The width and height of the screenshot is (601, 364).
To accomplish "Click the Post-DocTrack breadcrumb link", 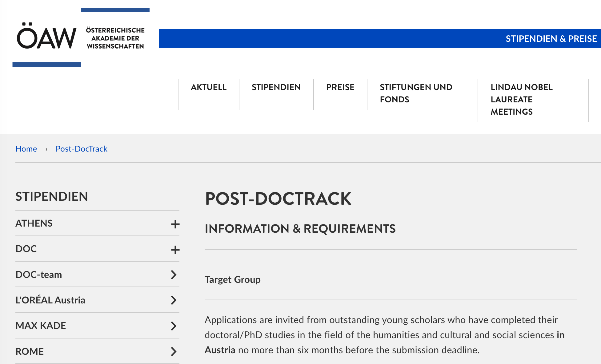I will (x=81, y=149).
